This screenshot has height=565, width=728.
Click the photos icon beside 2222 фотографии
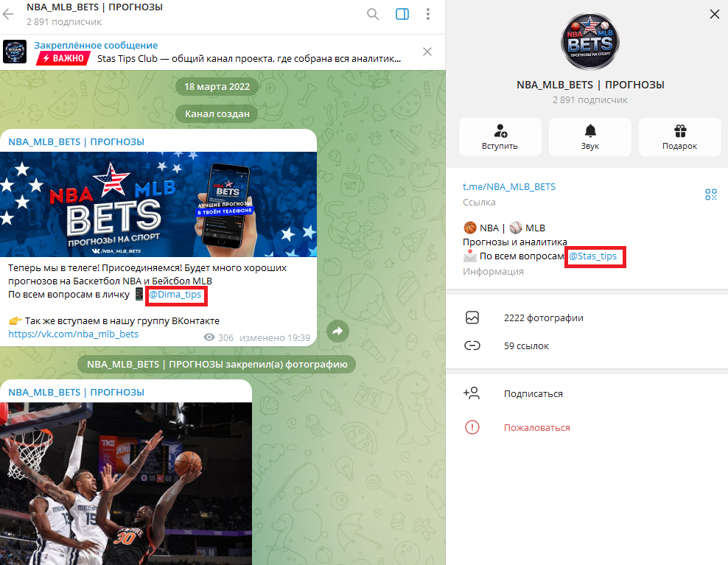click(472, 318)
